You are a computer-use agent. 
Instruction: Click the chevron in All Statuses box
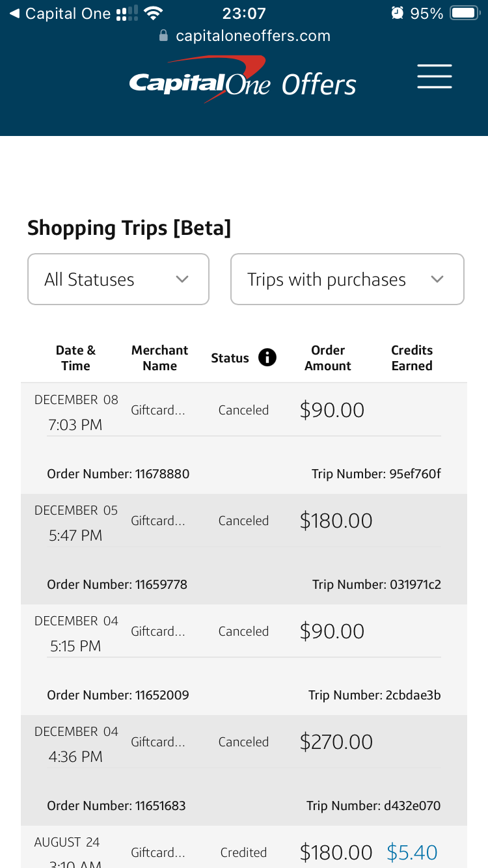(182, 279)
